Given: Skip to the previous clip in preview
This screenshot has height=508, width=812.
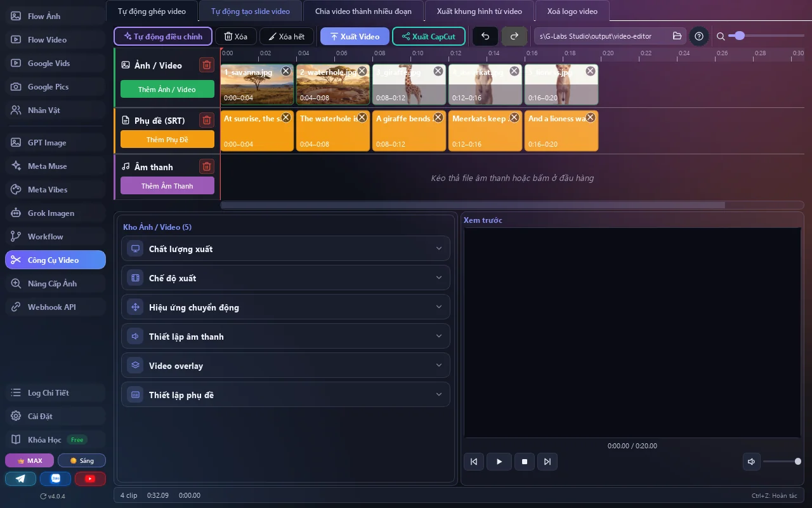Looking at the screenshot, I should tap(474, 462).
